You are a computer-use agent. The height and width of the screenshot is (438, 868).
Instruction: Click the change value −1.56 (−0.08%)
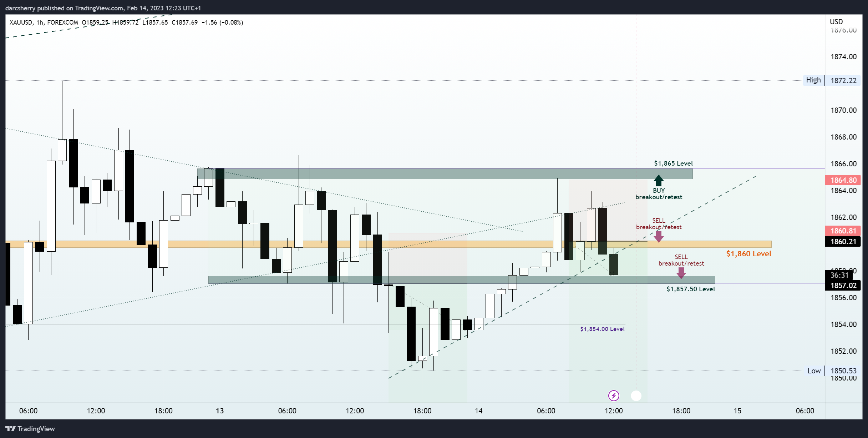pyautogui.click(x=222, y=22)
